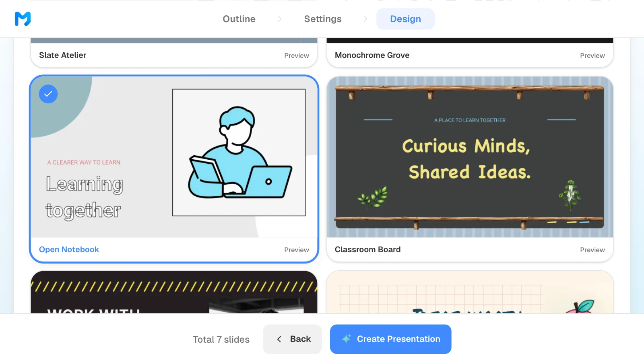The image size is (644, 362).
Task: Toggle the blue checkmark on Open Notebook
Action: (48, 94)
